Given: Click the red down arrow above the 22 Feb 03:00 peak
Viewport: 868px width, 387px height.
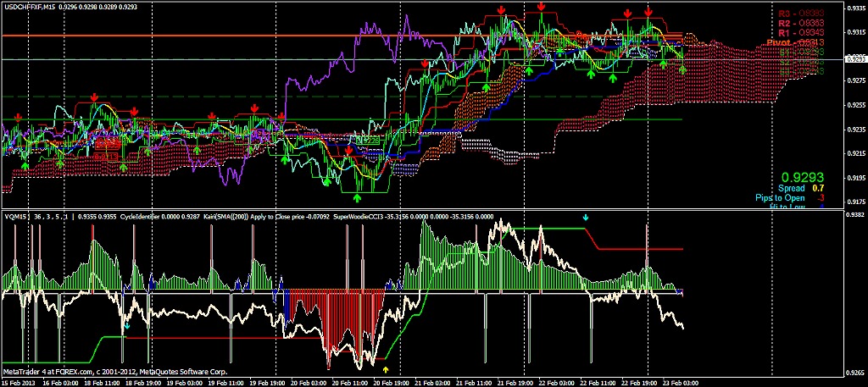Looking at the screenshot, I should pyautogui.click(x=542, y=6).
